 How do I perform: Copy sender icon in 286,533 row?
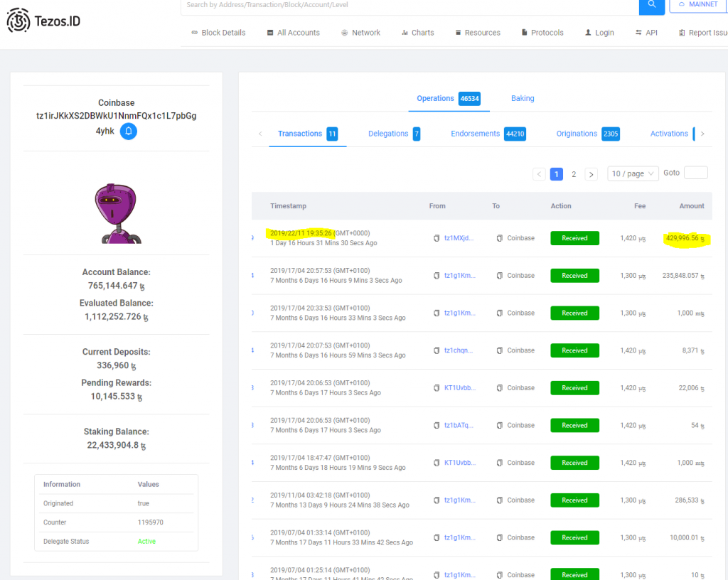[437, 500]
